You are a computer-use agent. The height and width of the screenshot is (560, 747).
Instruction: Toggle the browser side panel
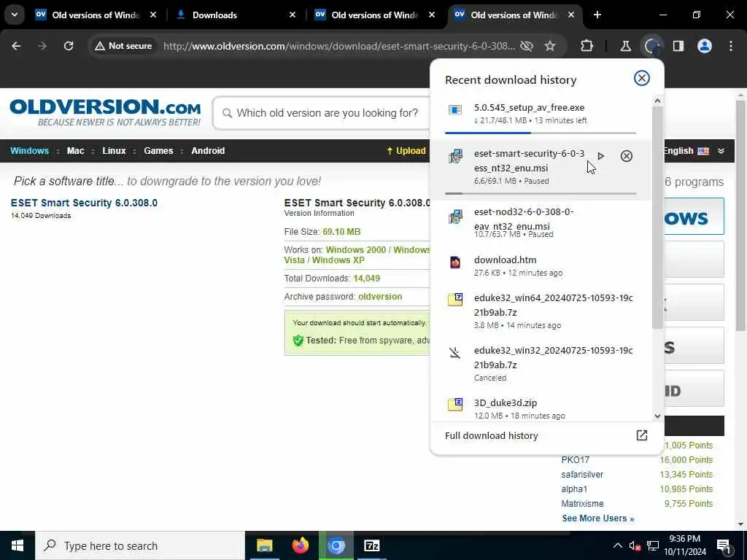[678, 46]
